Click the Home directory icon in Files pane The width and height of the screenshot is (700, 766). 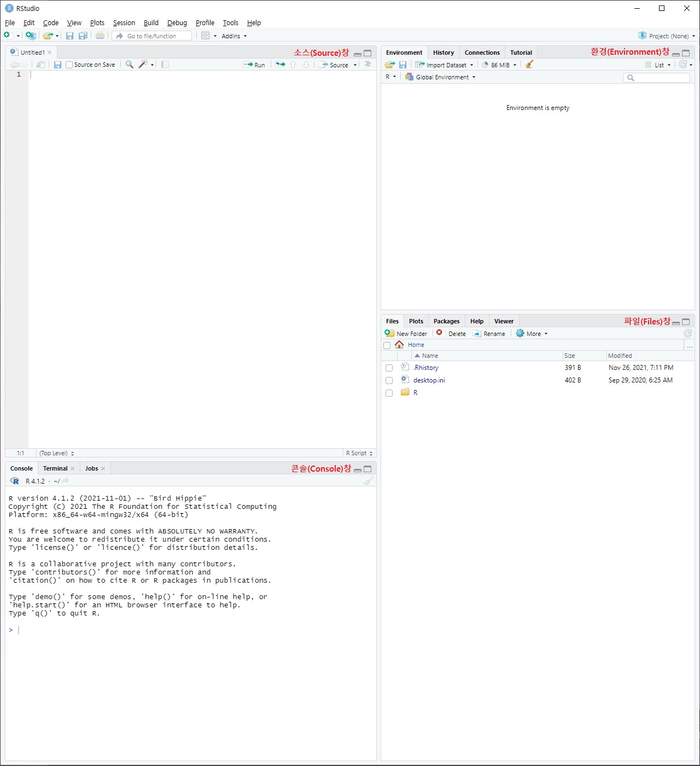point(399,345)
